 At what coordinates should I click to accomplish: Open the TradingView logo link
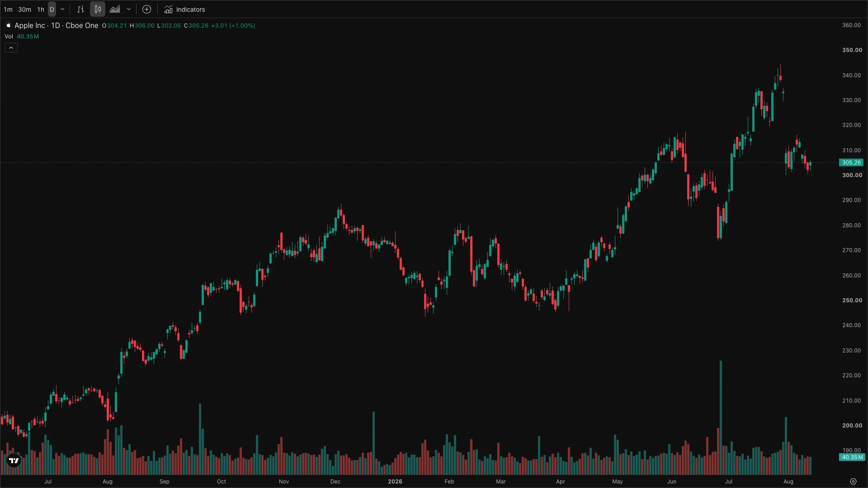14,460
